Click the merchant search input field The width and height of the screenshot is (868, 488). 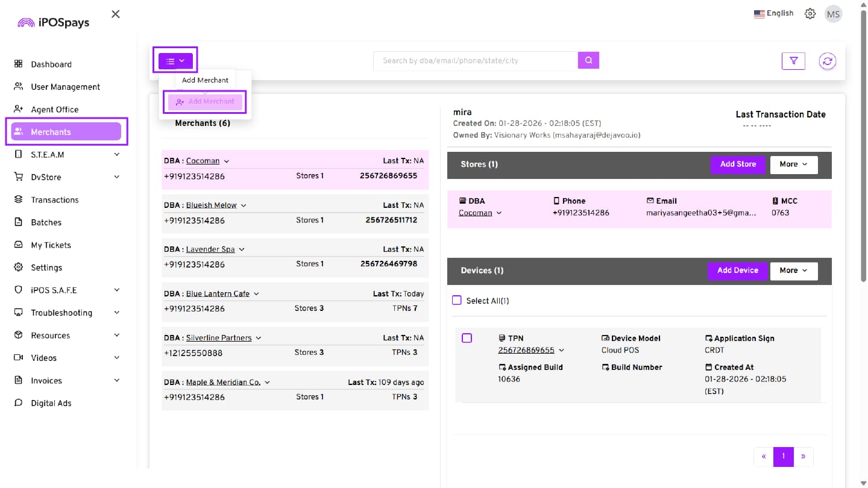[x=475, y=61]
